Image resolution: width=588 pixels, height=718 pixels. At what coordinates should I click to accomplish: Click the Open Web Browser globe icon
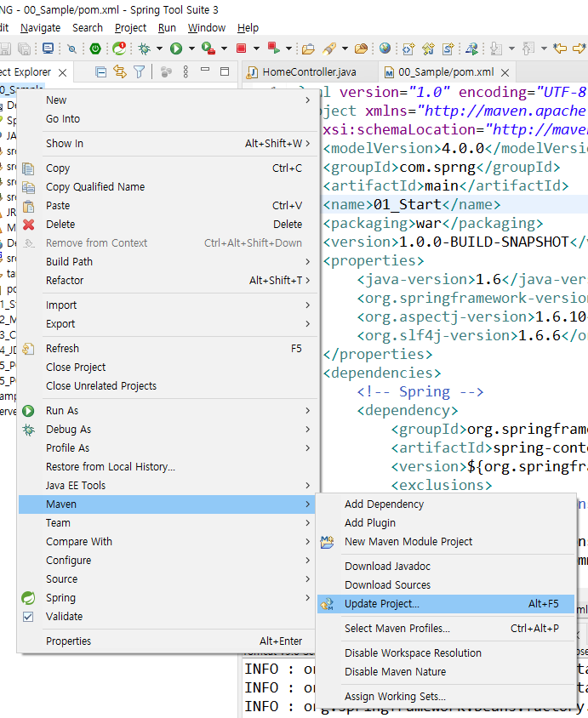pos(385,48)
